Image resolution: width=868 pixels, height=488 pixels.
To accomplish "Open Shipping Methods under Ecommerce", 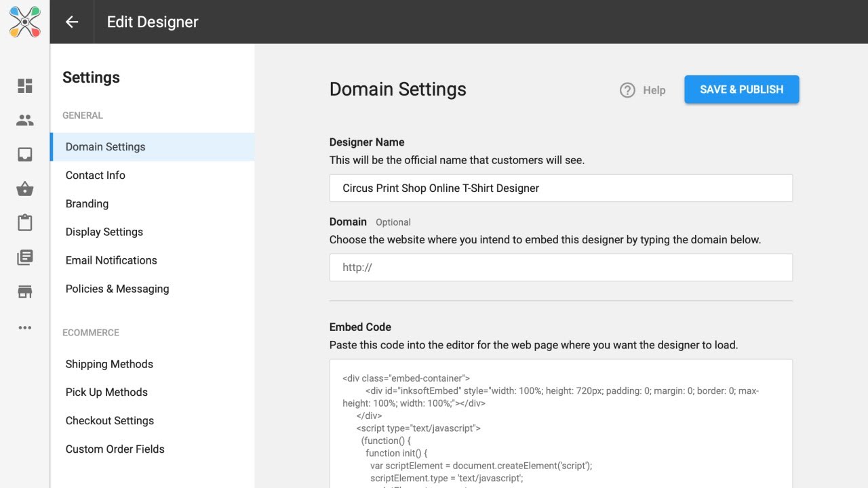I will tap(109, 364).
